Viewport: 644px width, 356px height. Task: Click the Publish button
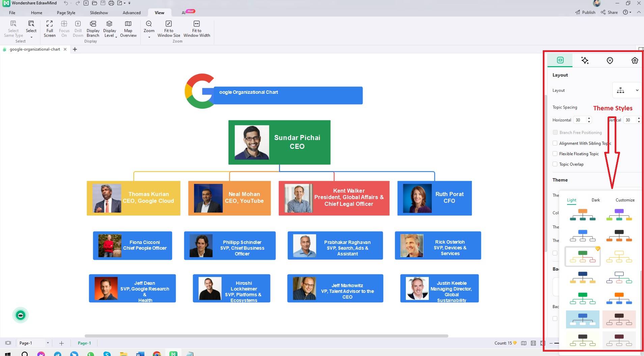click(x=585, y=12)
